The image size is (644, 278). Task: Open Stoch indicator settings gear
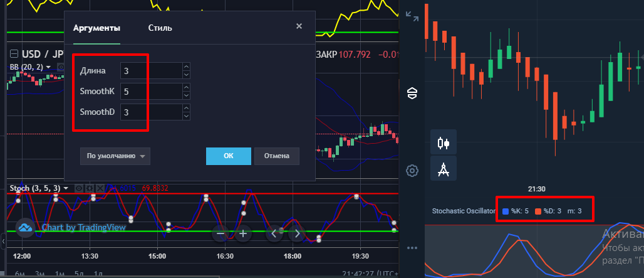coord(89,188)
